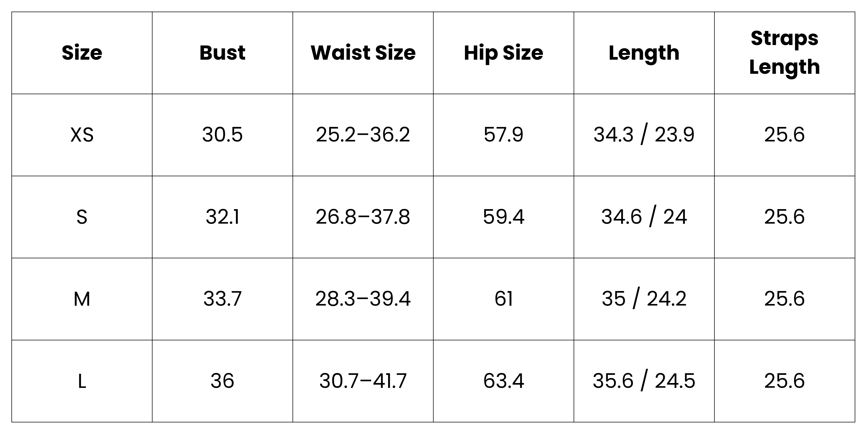
Task: Click the L size row label
Action: pyautogui.click(x=82, y=381)
